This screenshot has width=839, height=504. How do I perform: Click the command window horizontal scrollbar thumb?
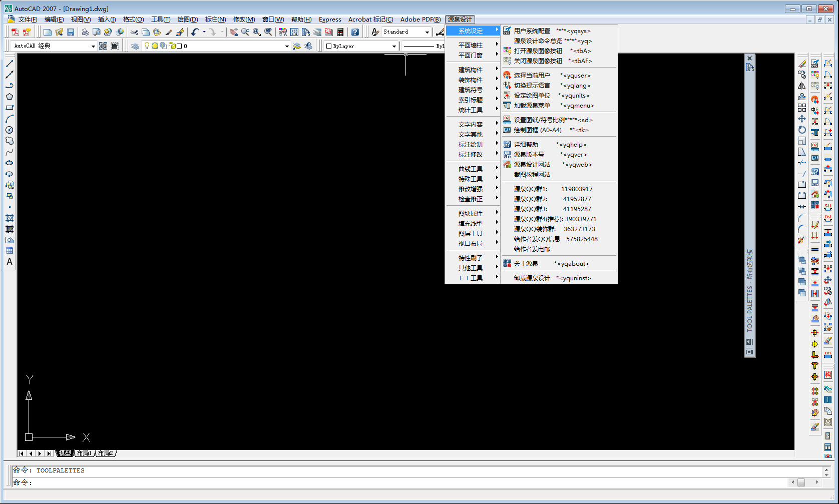801,482
